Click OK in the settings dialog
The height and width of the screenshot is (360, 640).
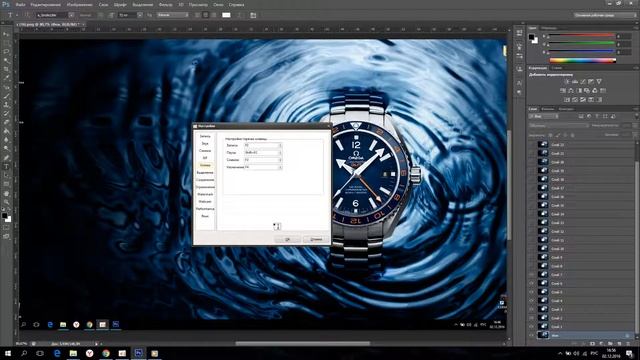coord(287,240)
